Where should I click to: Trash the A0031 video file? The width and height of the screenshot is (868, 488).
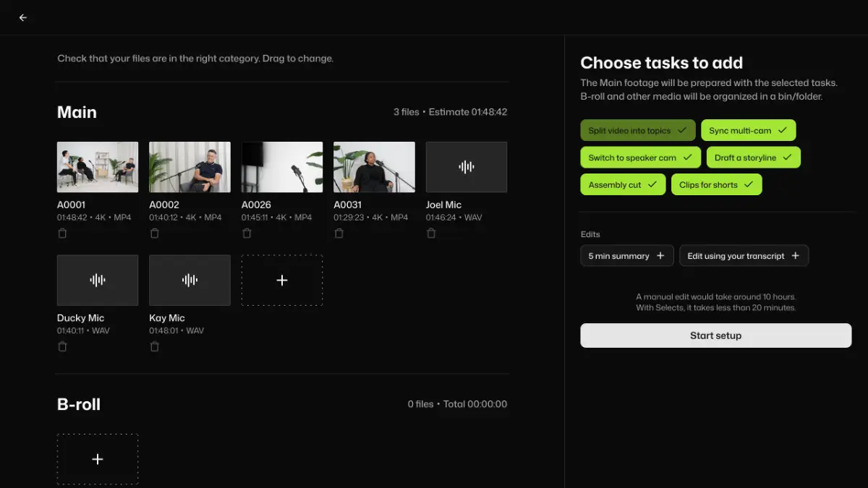point(339,234)
